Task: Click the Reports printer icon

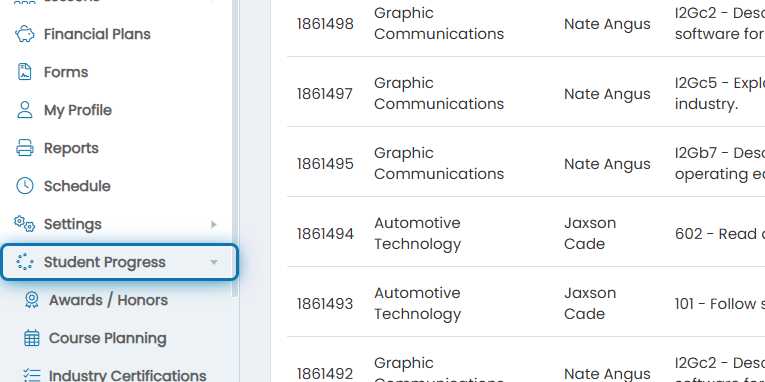Action: (24, 148)
